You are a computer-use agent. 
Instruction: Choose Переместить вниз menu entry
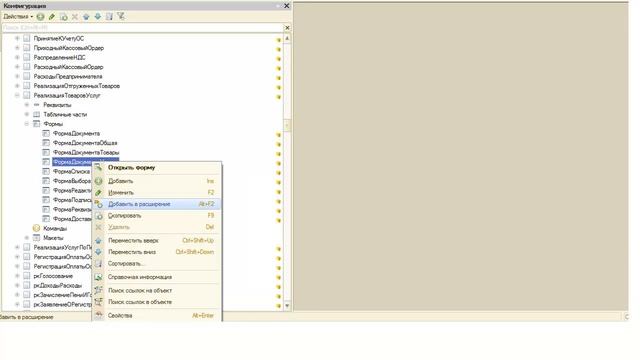(x=157, y=252)
